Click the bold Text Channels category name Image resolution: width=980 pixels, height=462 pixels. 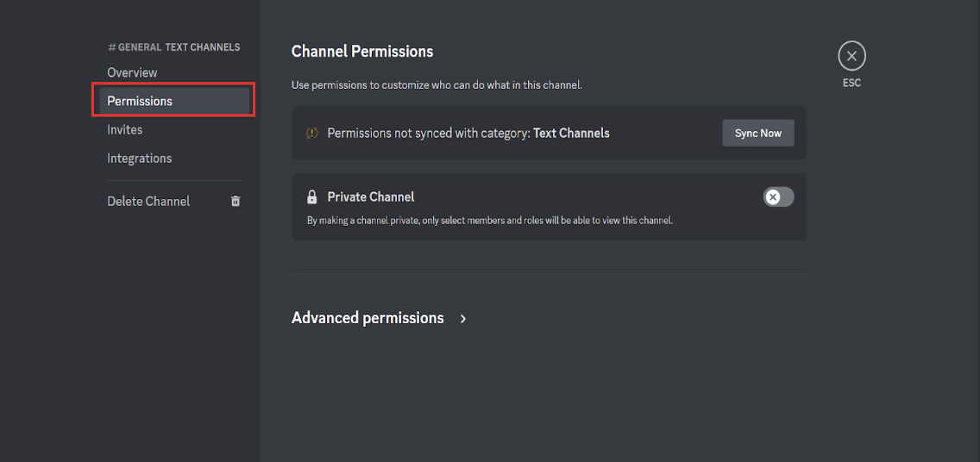click(571, 134)
